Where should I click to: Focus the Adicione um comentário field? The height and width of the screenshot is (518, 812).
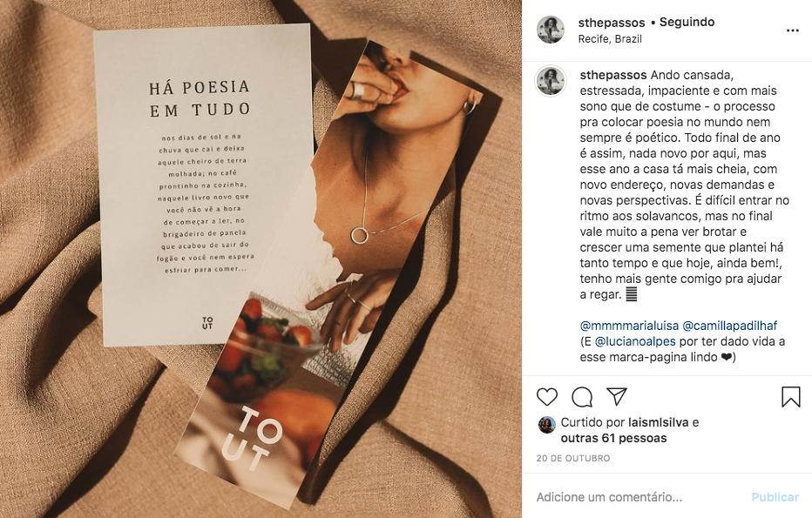[642, 497]
